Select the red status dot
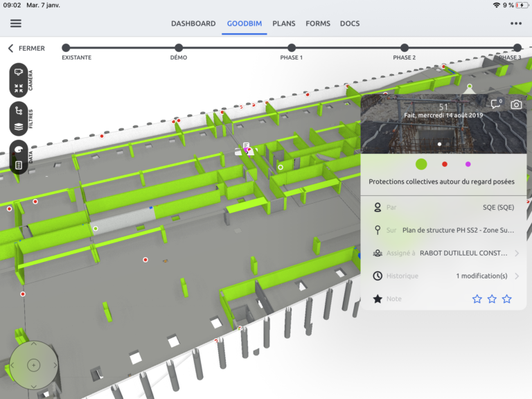Screen dimensions: 532x399 click(x=445, y=164)
